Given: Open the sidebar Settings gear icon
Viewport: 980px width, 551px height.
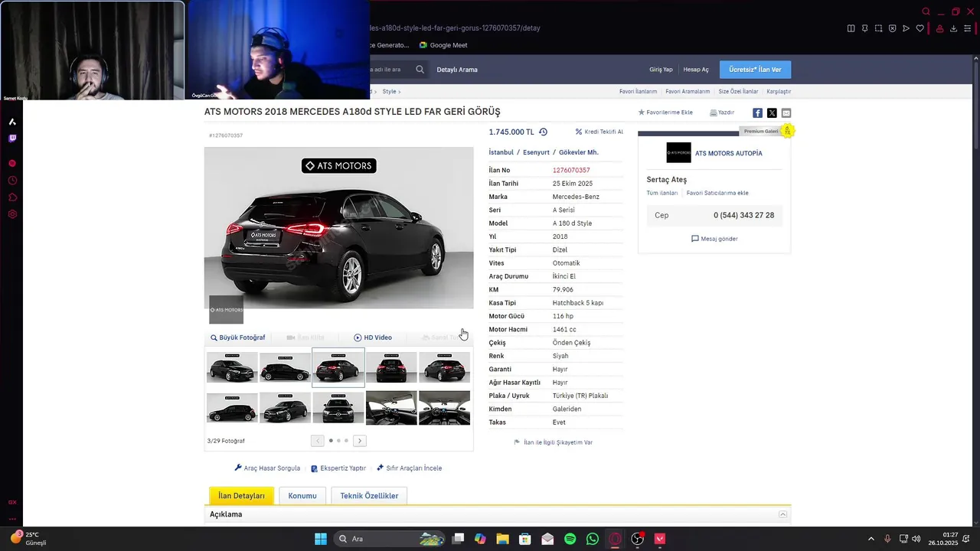Looking at the screenshot, I should pyautogui.click(x=12, y=214).
